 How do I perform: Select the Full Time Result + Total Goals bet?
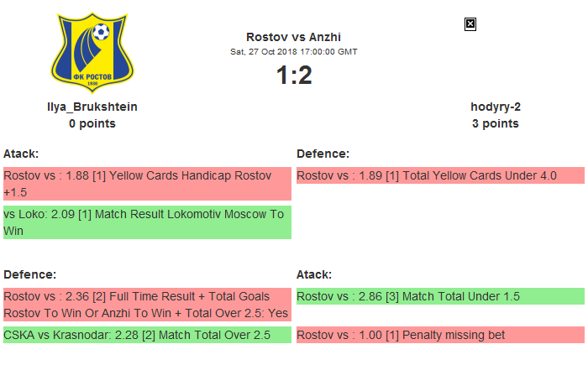pyautogui.click(x=147, y=304)
